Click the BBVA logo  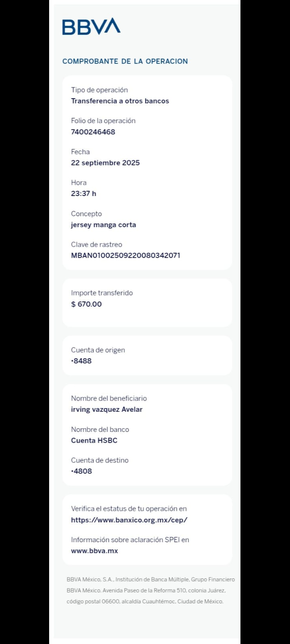coord(91,27)
